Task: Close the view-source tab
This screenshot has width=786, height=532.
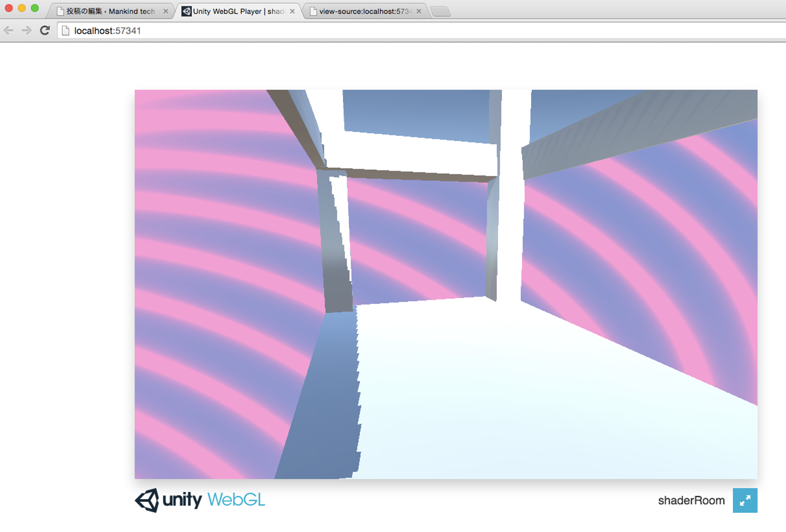Action: [x=419, y=11]
